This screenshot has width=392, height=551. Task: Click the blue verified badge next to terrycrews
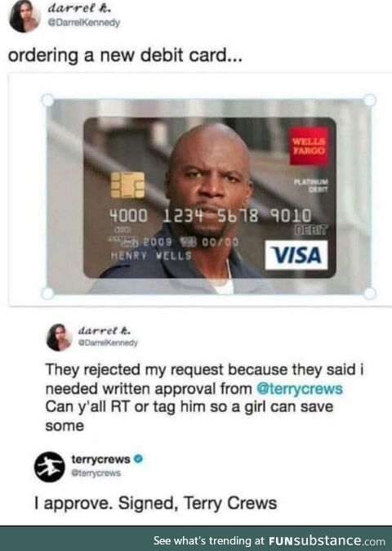(139, 459)
